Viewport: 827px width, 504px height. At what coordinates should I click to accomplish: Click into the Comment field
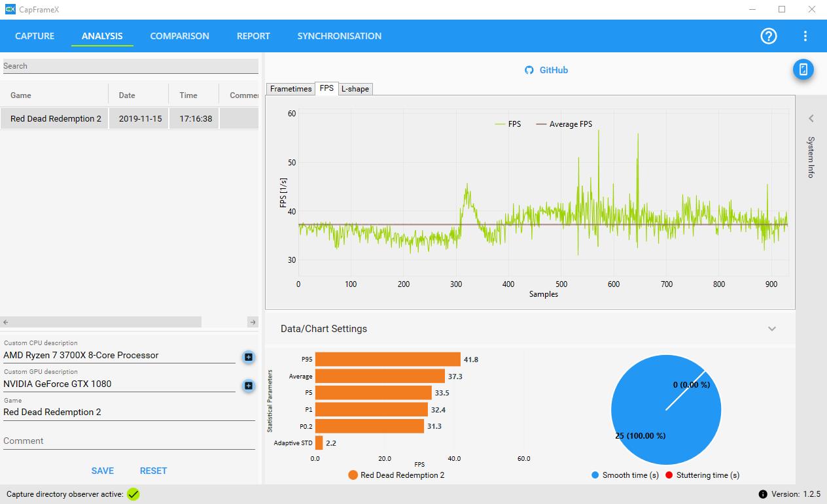pyautogui.click(x=129, y=441)
